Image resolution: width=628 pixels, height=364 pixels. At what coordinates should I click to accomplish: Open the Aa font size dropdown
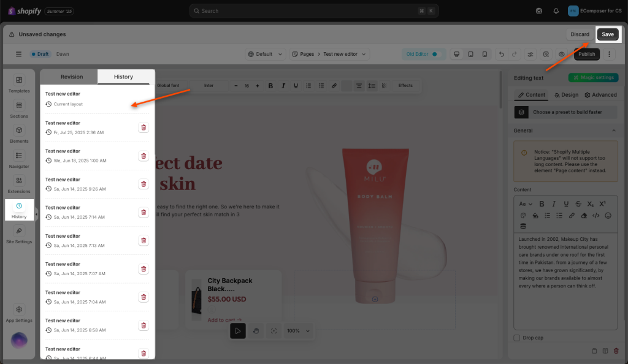526,204
